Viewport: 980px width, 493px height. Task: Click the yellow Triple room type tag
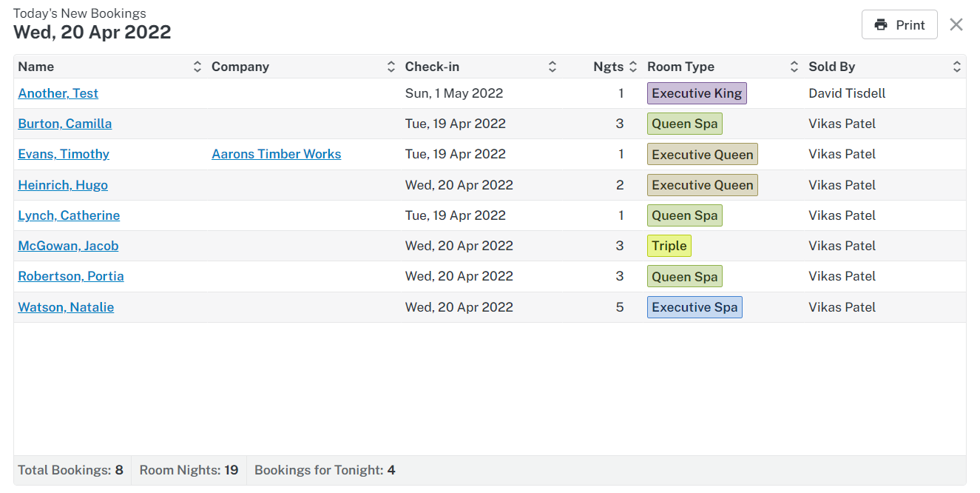(x=669, y=246)
